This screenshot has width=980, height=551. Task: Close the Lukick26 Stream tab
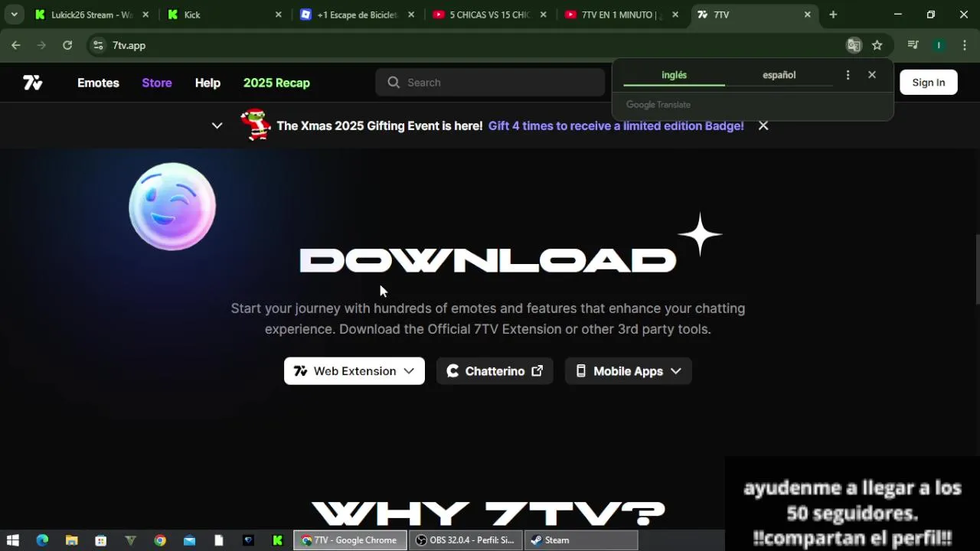(145, 15)
